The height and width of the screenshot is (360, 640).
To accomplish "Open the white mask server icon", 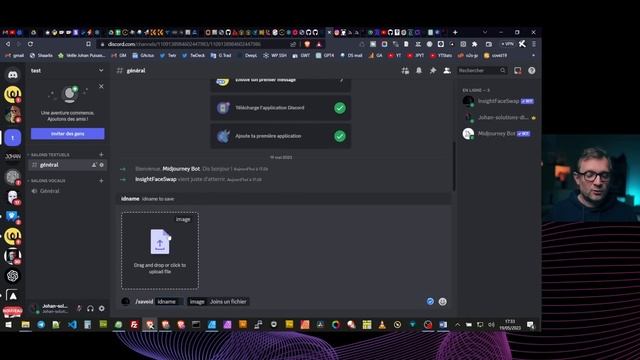I will click(x=13, y=197).
